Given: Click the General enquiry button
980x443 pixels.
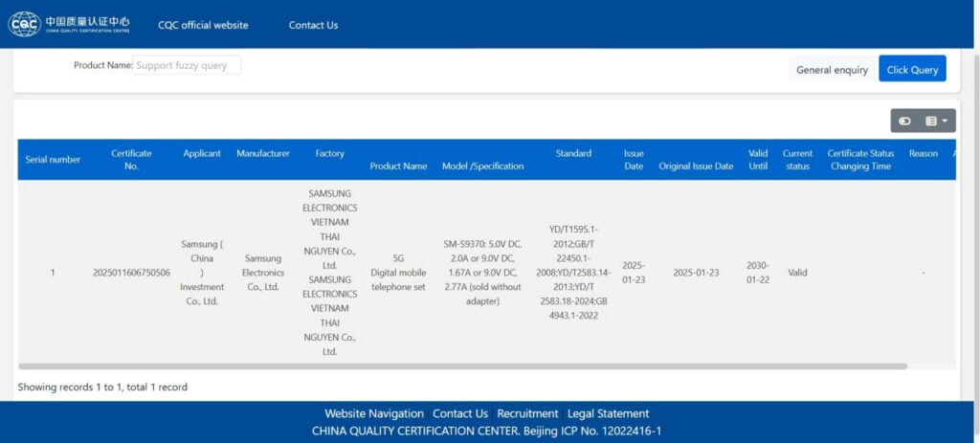Looking at the screenshot, I should click(x=832, y=69).
